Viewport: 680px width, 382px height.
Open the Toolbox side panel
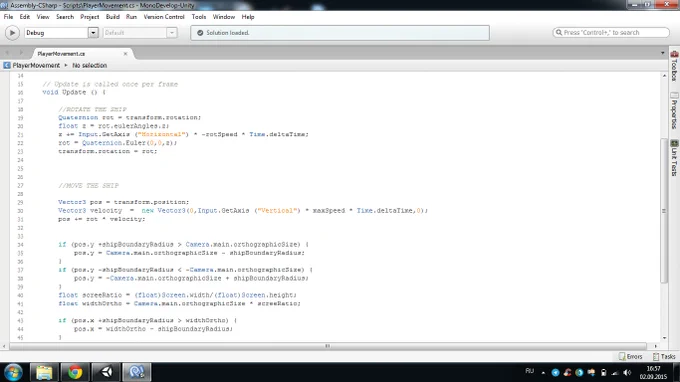coord(674,66)
